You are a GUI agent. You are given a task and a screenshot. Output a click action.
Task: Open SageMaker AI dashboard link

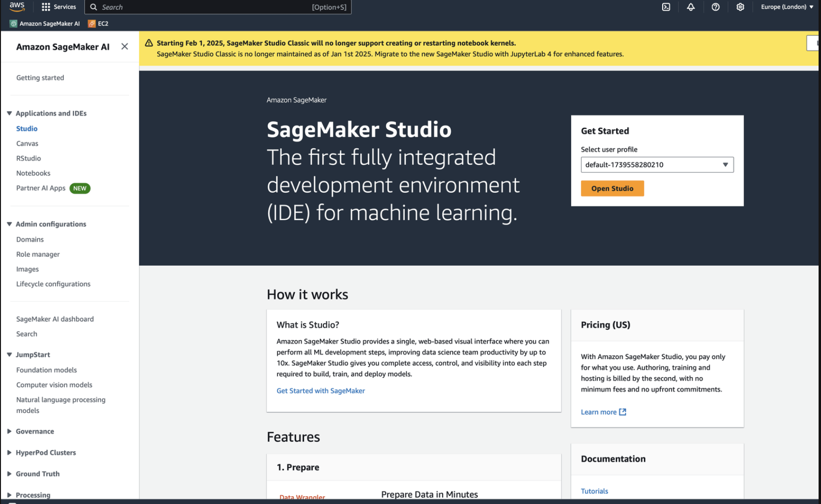55,319
